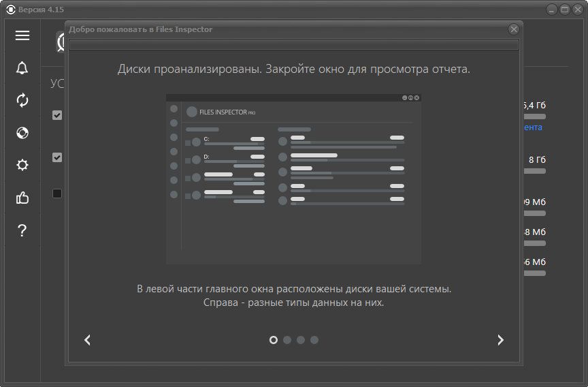Viewport: 588px width, 387px height.
Task: Open the lifebuoy support icon
Action: coord(22,133)
